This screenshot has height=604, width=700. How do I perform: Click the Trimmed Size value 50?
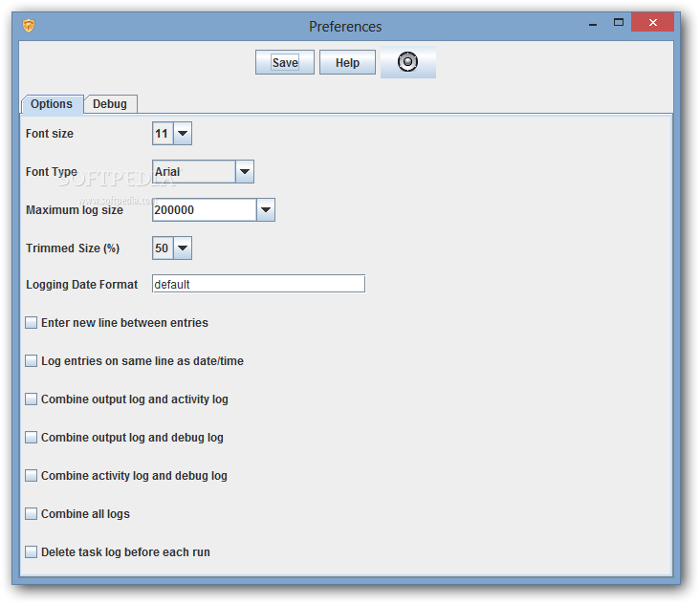point(163,248)
